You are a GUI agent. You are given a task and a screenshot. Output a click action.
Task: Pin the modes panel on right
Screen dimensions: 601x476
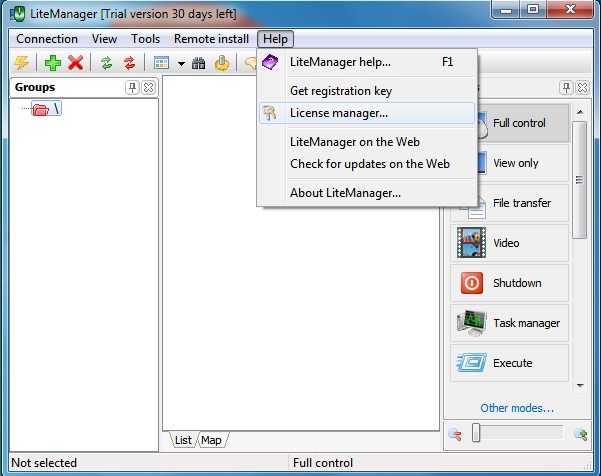566,88
